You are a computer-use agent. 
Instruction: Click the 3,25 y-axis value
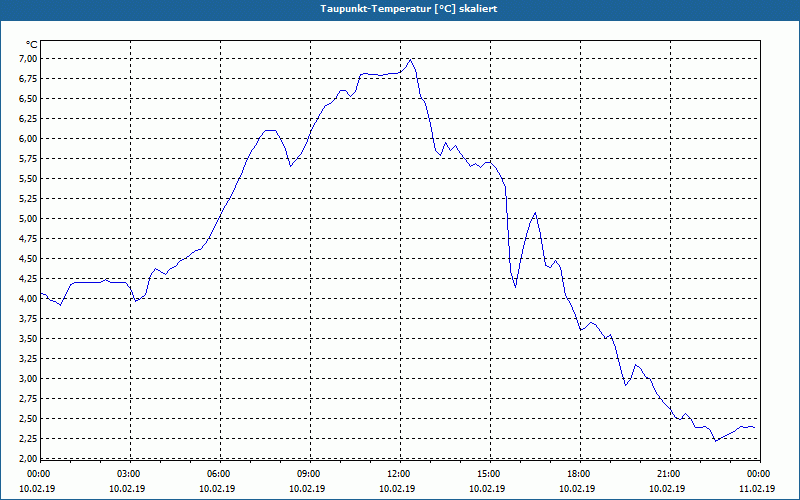(29, 359)
